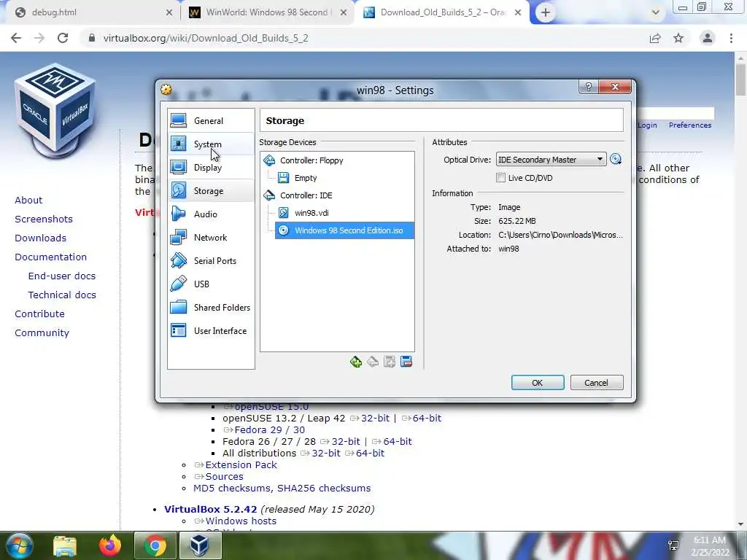The height and width of the screenshot is (560, 747).
Task: Click Cancel in the Settings dialog
Action: tap(597, 383)
